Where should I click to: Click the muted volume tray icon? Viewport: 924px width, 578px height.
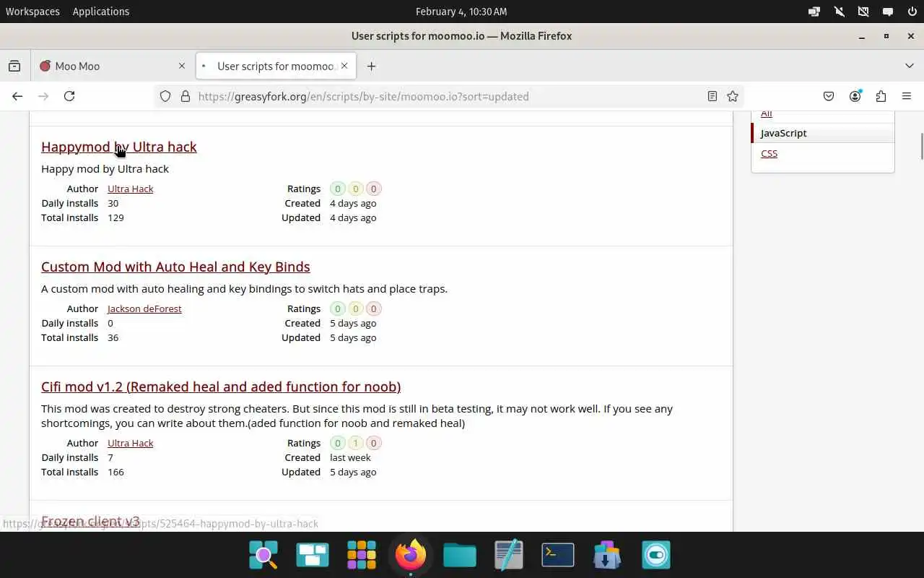[839, 12]
